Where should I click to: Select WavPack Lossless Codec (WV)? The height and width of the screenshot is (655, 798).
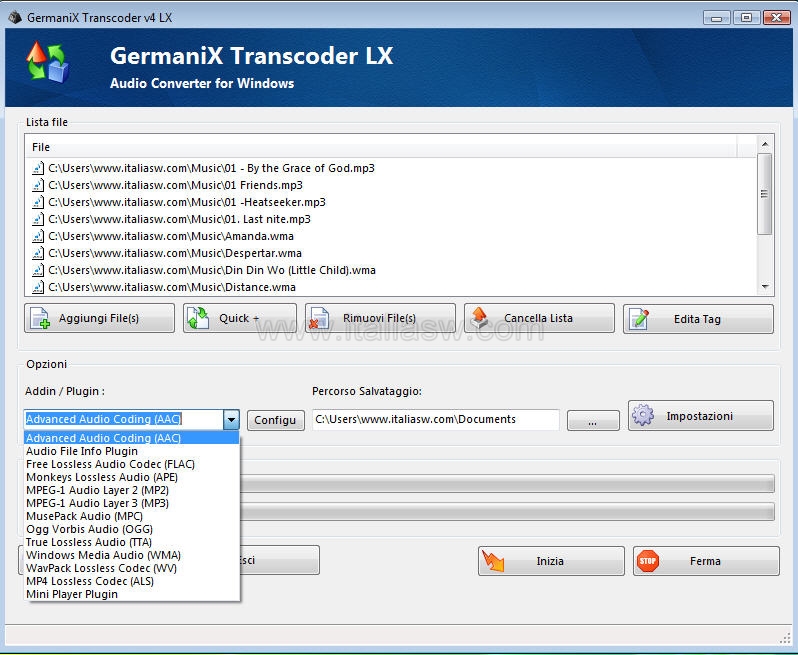click(x=131, y=568)
